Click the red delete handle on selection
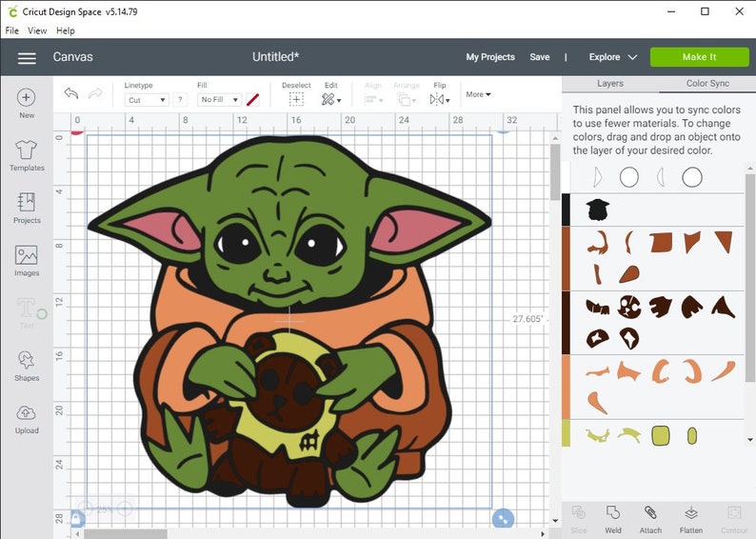The image size is (756, 539). coord(77,131)
